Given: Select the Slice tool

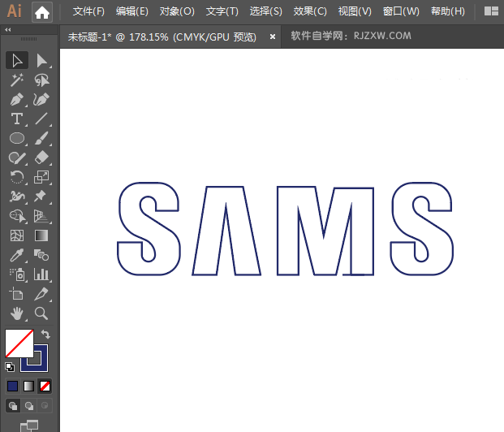Looking at the screenshot, I should [x=41, y=294].
